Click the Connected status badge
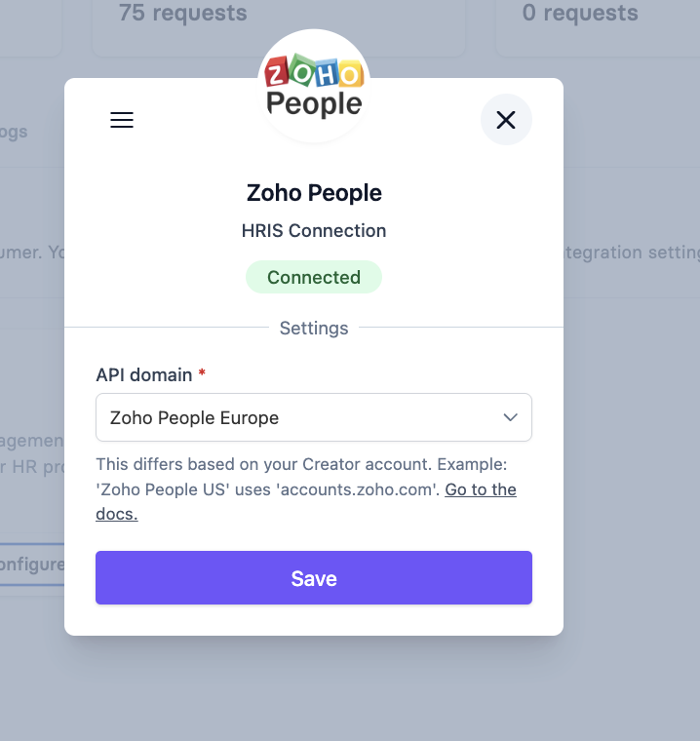The height and width of the screenshot is (741, 700). [x=314, y=277]
